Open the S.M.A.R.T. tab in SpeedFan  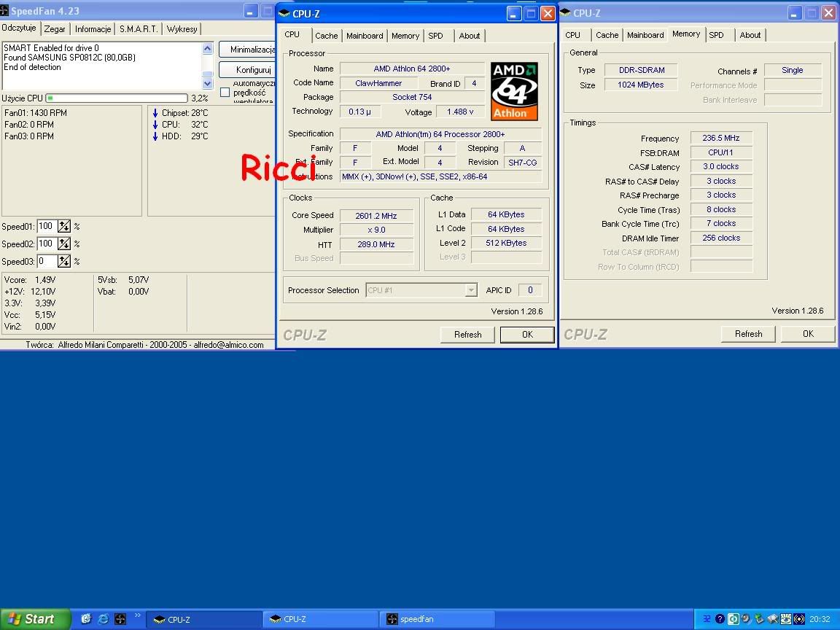tap(139, 29)
